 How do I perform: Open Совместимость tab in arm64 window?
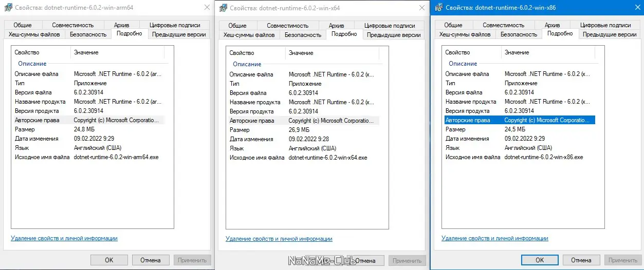point(72,25)
